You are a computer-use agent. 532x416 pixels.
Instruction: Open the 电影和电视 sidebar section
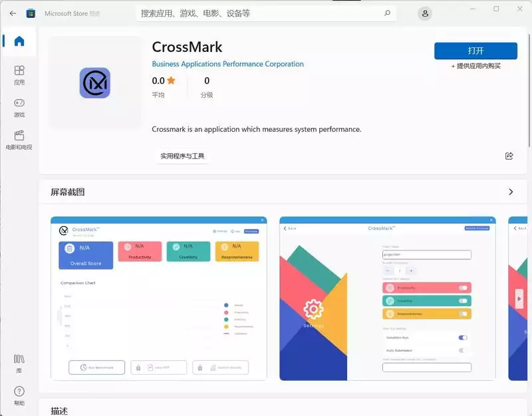click(x=19, y=140)
